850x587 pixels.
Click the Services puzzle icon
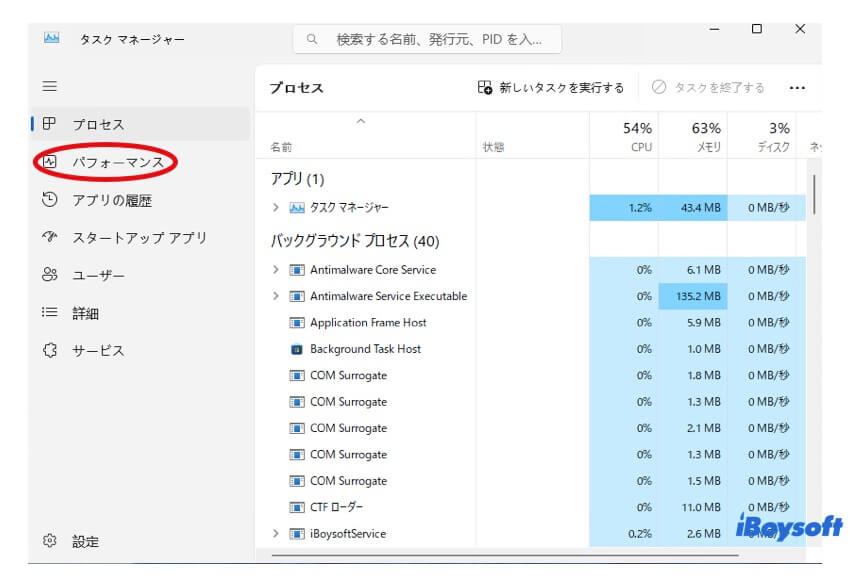(x=49, y=351)
